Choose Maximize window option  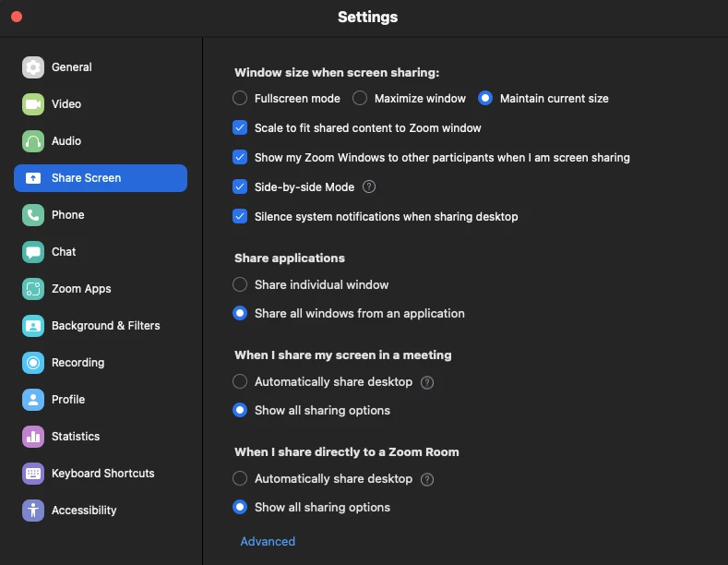coord(360,99)
